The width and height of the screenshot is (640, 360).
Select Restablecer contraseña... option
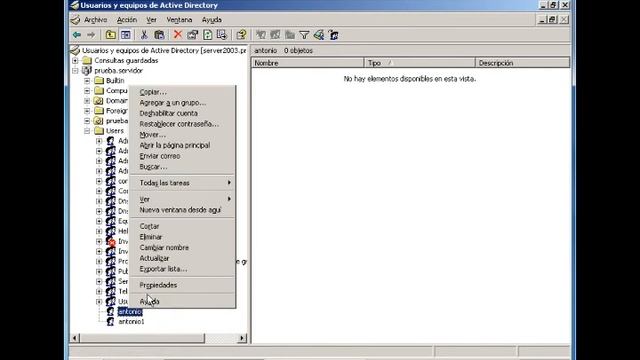pos(182,124)
